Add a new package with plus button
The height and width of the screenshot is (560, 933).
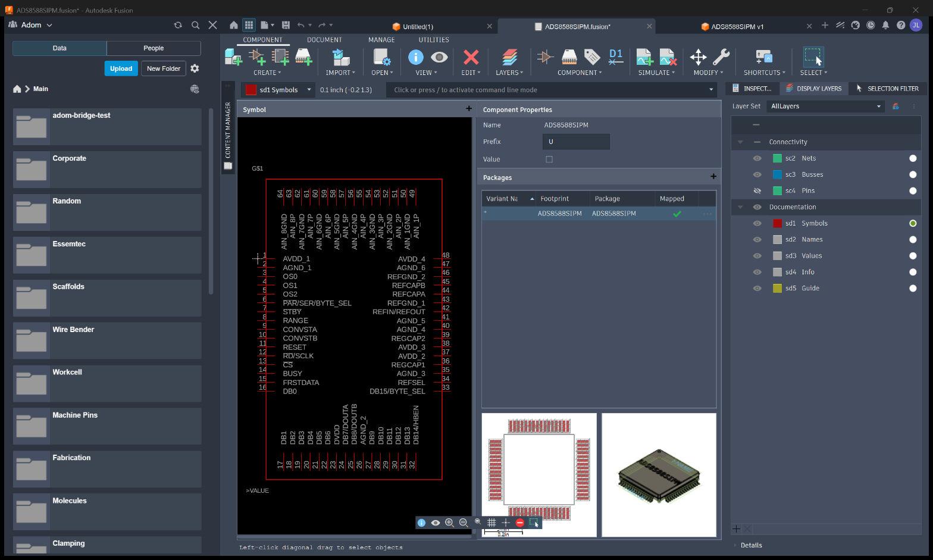[x=713, y=177]
